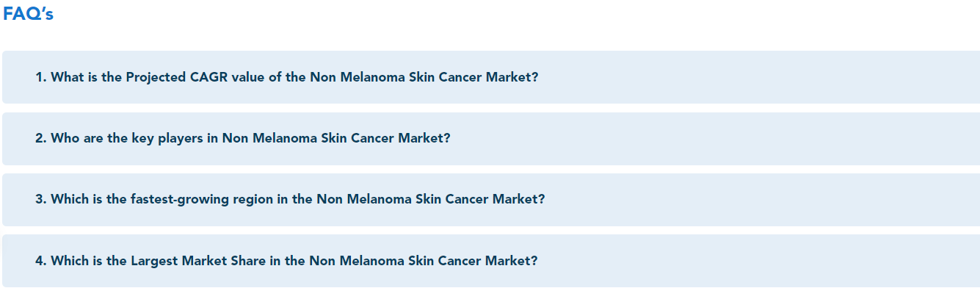Open FAQ item number 1
Screen dimensions: 980x288
(x=490, y=77)
